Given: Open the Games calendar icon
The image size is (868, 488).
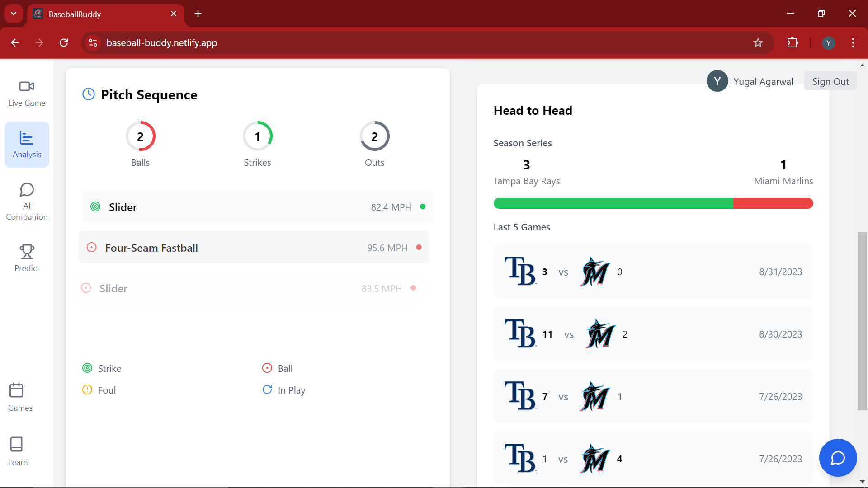Looking at the screenshot, I should point(16,390).
